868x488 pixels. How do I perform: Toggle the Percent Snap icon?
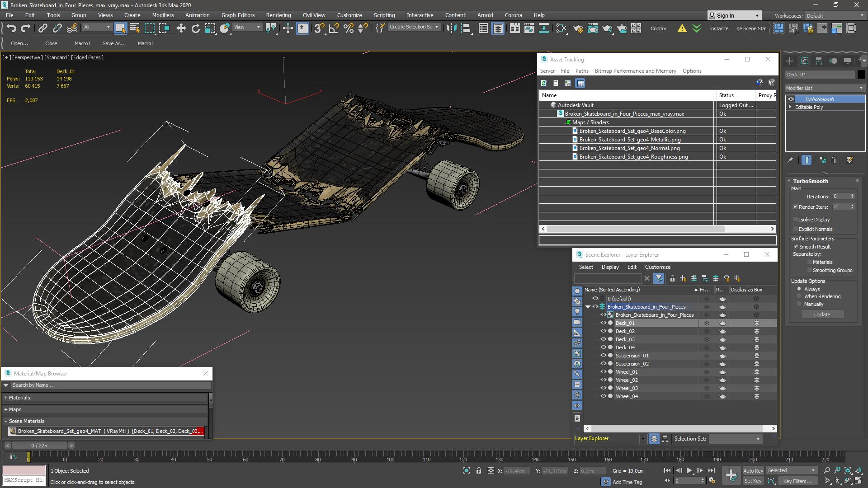(348, 28)
